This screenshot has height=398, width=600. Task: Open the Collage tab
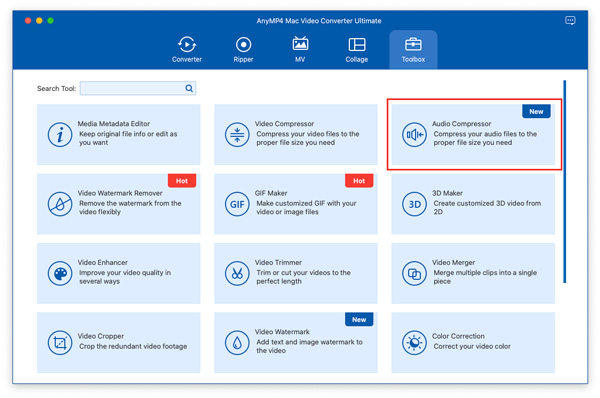pyautogui.click(x=357, y=49)
